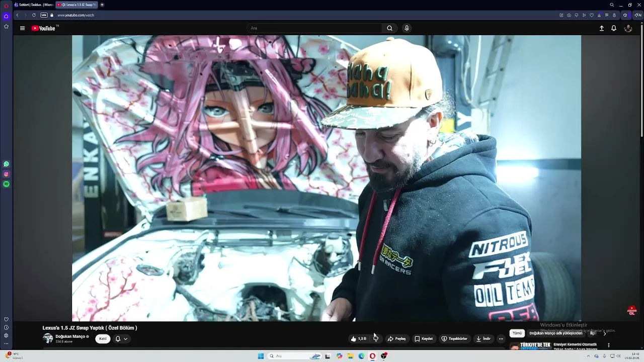Click the browser tab search magnifier
Image resolution: width=644 pixels, height=362 pixels.
[x=612, y=5]
